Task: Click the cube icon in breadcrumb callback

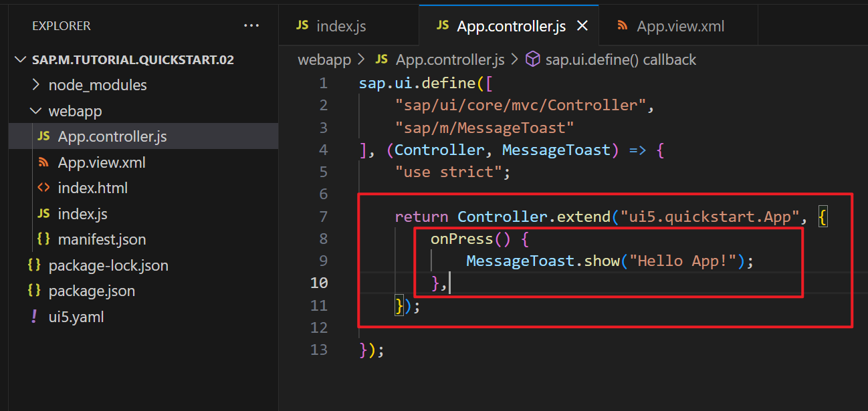Action: pos(532,59)
